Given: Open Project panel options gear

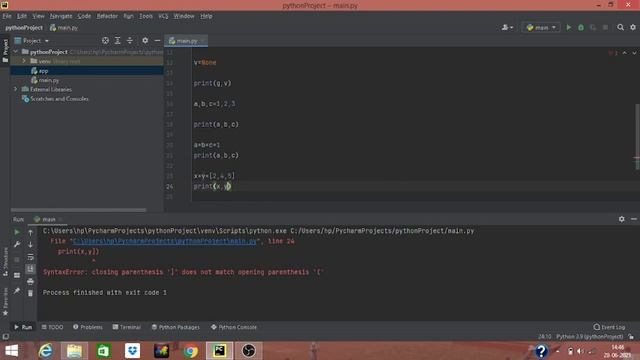Looking at the screenshot, I should point(145,40).
